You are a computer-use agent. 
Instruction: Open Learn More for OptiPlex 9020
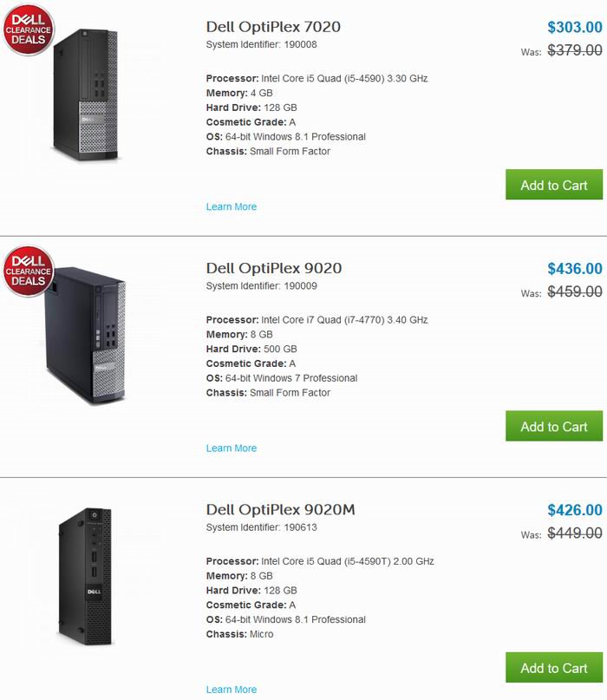tap(232, 448)
